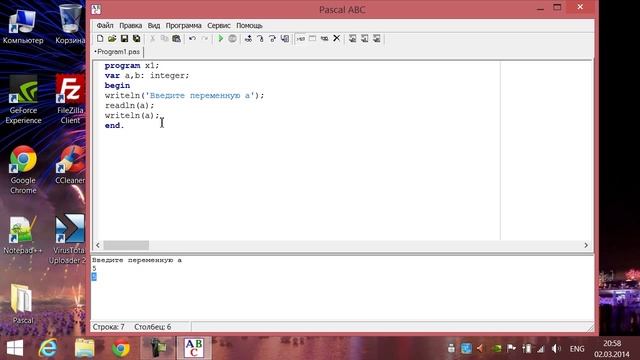
Task: Open the Помощь menu
Action: tap(249, 25)
